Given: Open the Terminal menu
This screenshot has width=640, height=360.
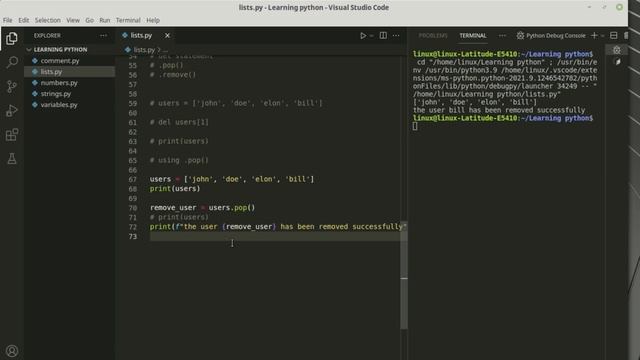Looking at the screenshot, I should pyautogui.click(x=128, y=20).
